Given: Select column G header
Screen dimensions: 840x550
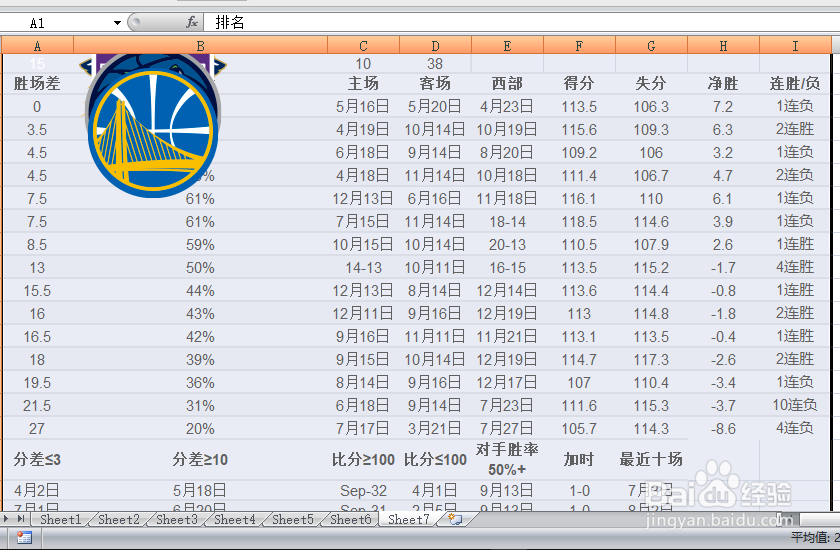Looking at the screenshot, I should [x=651, y=46].
